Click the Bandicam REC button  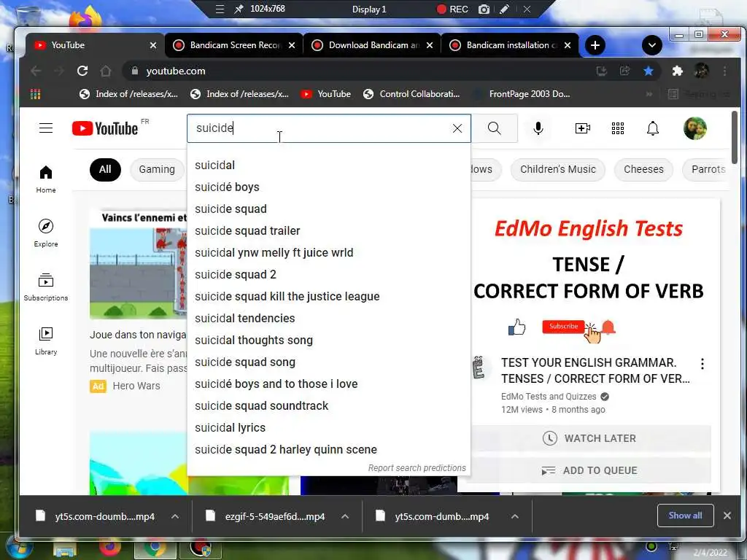(452, 9)
